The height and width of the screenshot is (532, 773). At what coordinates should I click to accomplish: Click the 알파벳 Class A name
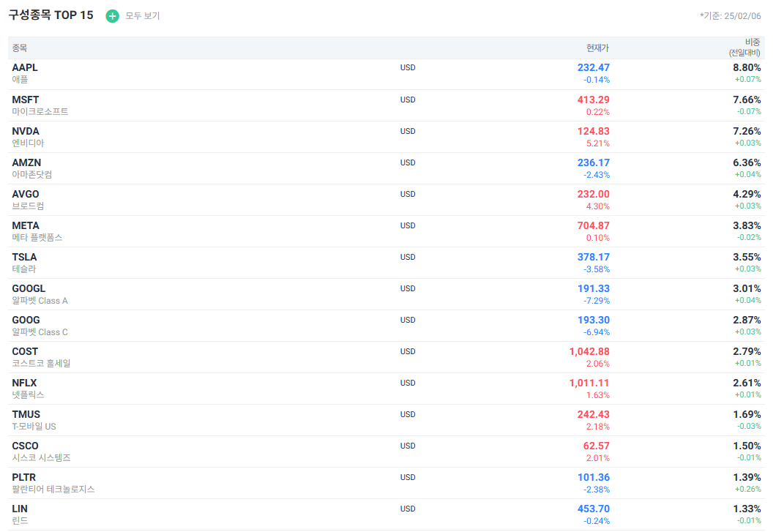40,301
